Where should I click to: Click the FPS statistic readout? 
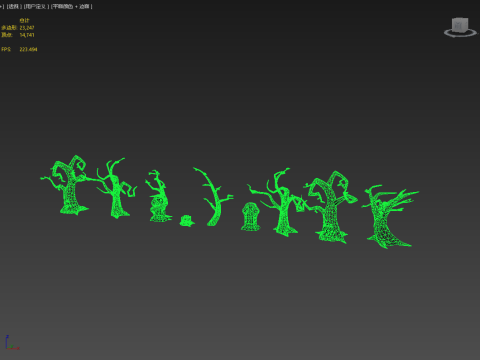click(19, 49)
